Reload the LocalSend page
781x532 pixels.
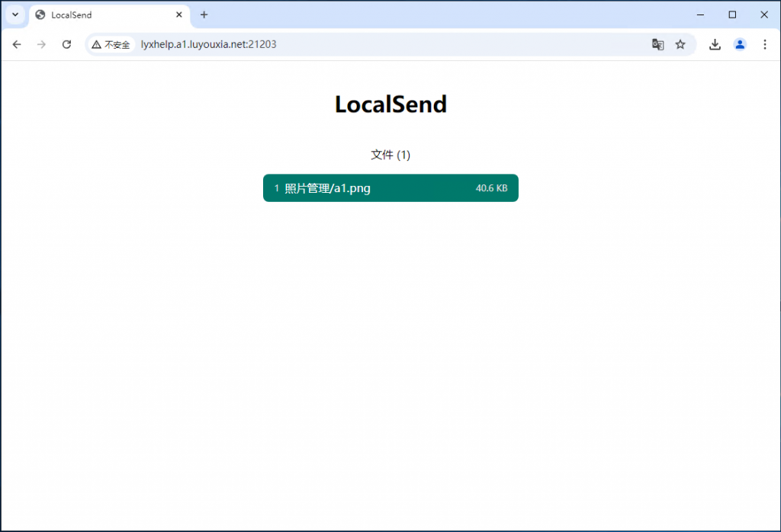66,44
